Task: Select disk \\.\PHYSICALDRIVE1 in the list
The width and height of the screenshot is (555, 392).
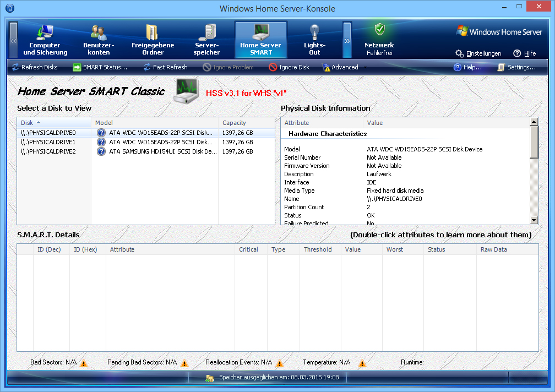Action: [146, 142]
